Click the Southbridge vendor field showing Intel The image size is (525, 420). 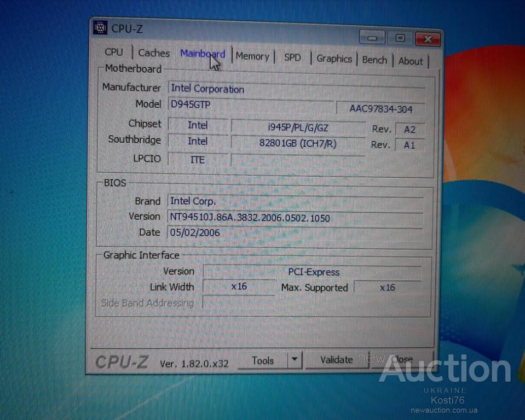pyautogui.click(x=198, y=141)
